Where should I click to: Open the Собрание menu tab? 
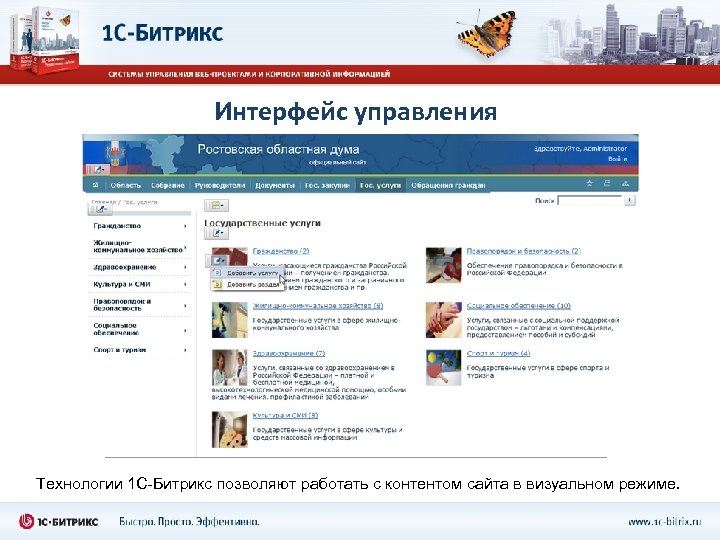point(168,185)
